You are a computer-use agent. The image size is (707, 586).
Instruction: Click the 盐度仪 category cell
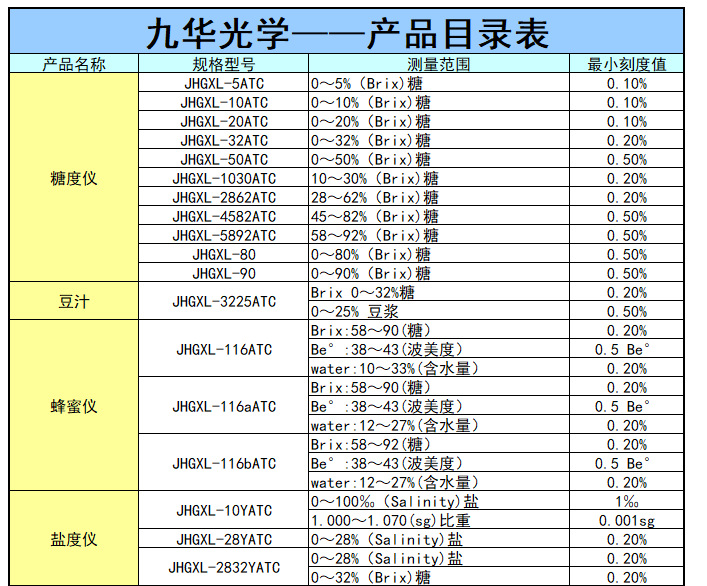point(74,539)
